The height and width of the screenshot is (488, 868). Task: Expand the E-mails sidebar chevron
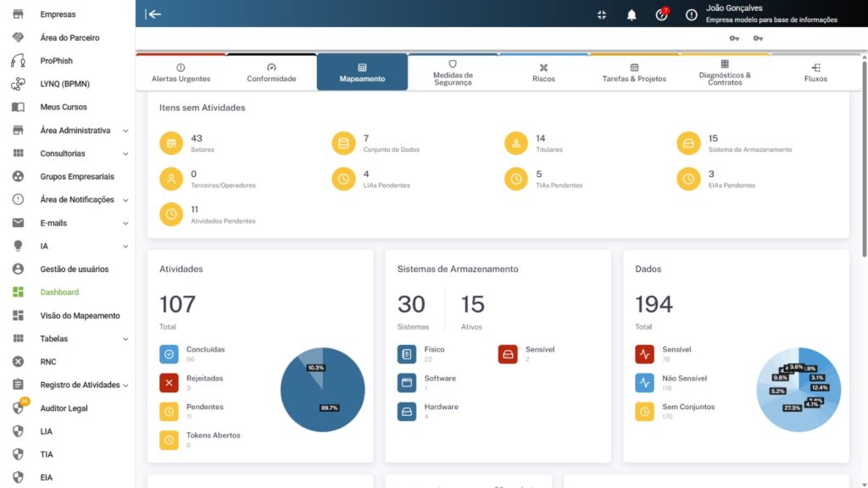tap(125, 224)
